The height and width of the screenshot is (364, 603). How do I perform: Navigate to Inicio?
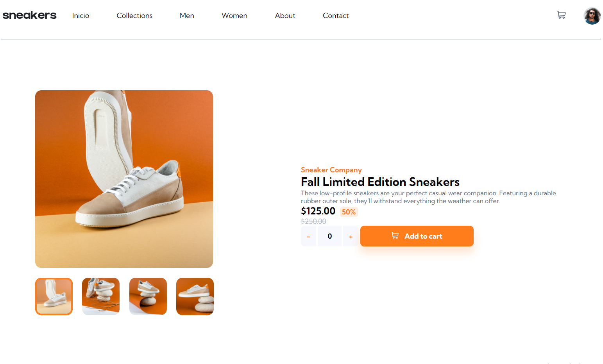click(81, 16)
